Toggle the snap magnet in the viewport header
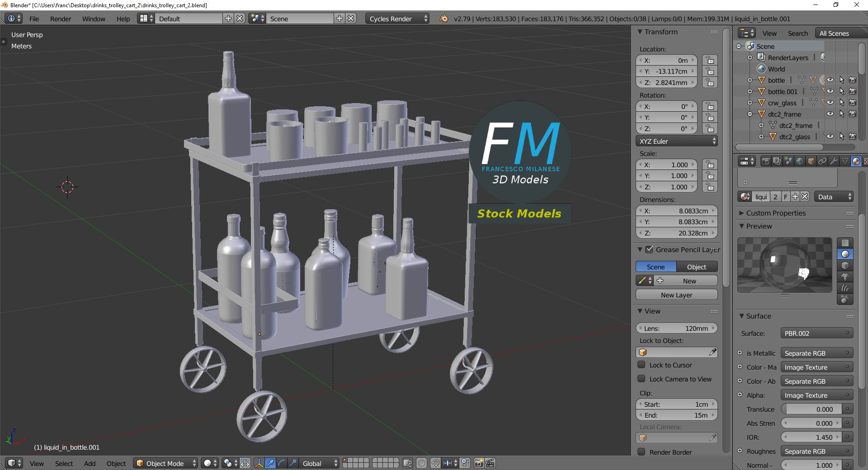The height and width of the screenshot is (470, 868). pyautogui.click(x=435, y=463)
